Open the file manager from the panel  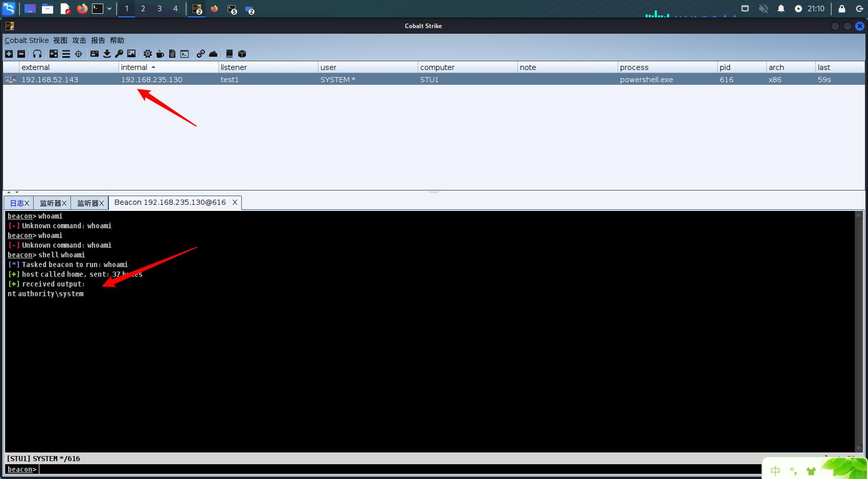click(x=48, y=9)
